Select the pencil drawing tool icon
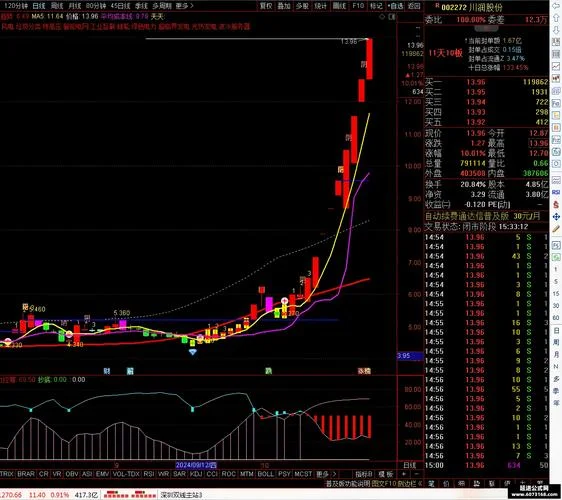The image size is (562, 500). coord(556,229)
